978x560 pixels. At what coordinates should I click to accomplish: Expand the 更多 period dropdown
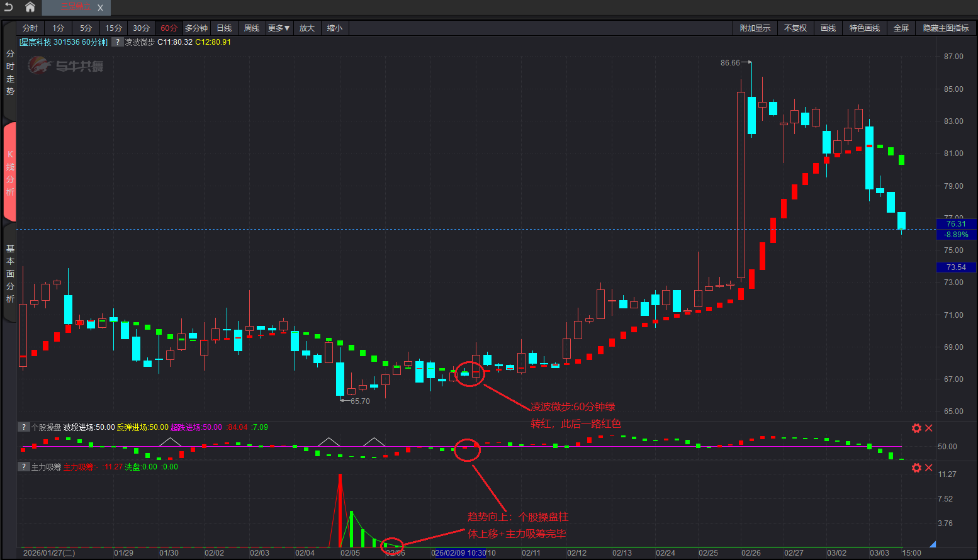[x=279, y=28]
